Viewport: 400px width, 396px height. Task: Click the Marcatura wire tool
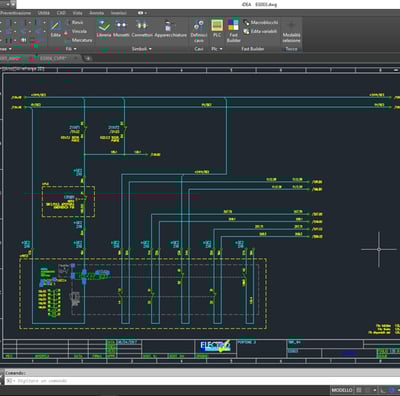[x=79, y=40]
